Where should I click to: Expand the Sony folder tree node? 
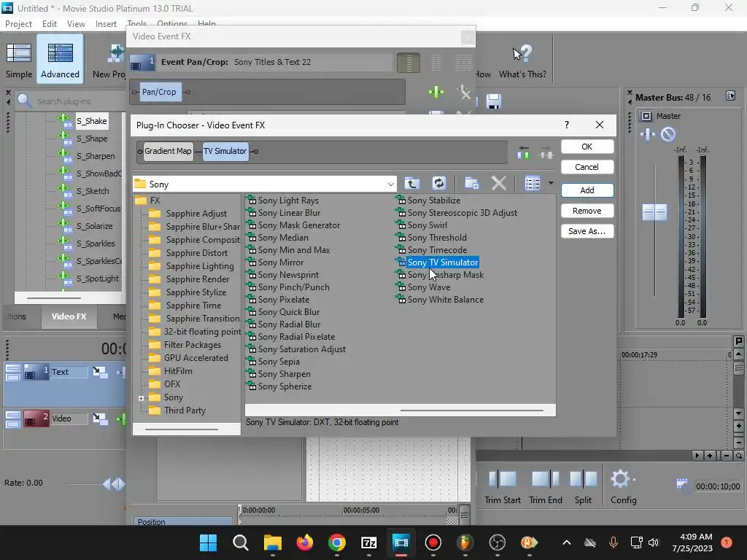coord(141,398)
